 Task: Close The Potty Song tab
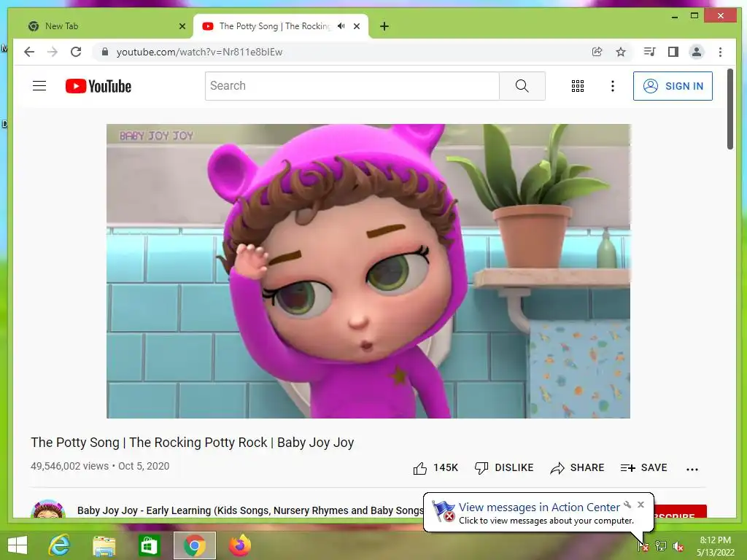(356, 26)
